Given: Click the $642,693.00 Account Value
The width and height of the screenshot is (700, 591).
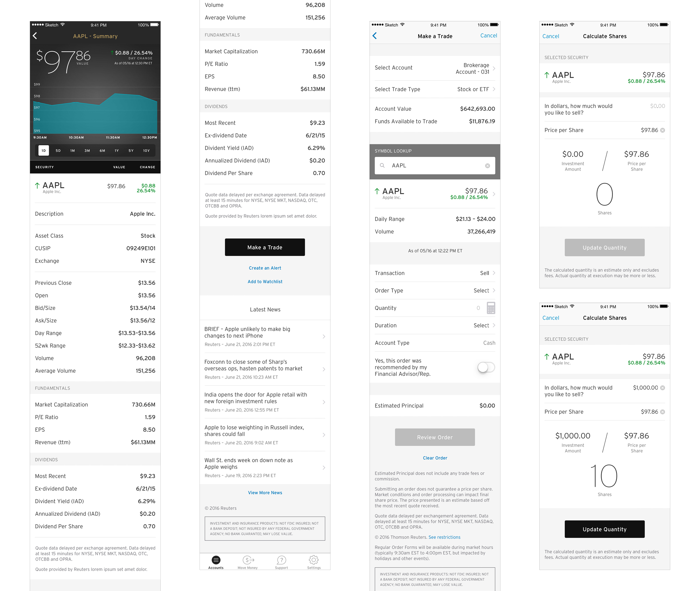Looking at the screenshot, I should [477, 109].
